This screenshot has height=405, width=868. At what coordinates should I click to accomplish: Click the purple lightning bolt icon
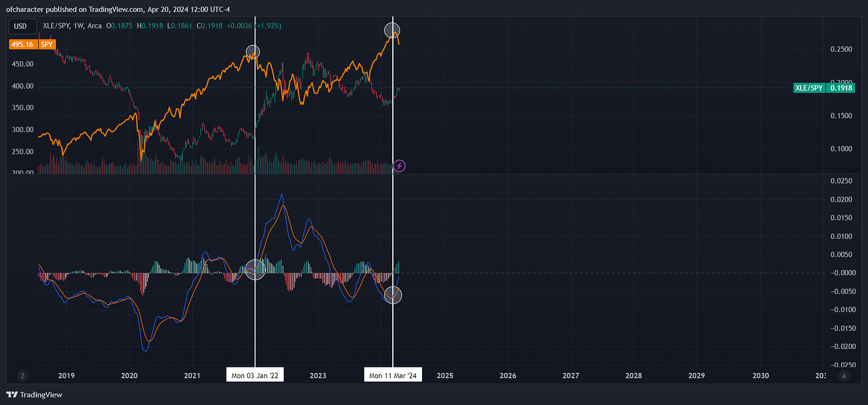click(x=400, y=166)
